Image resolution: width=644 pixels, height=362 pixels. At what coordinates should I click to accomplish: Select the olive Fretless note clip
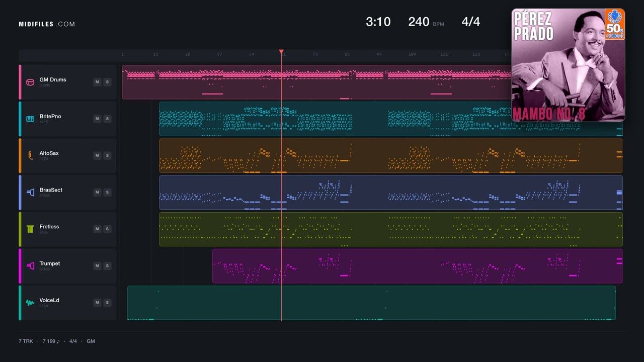pyautogui.click(x=391, y=229)
